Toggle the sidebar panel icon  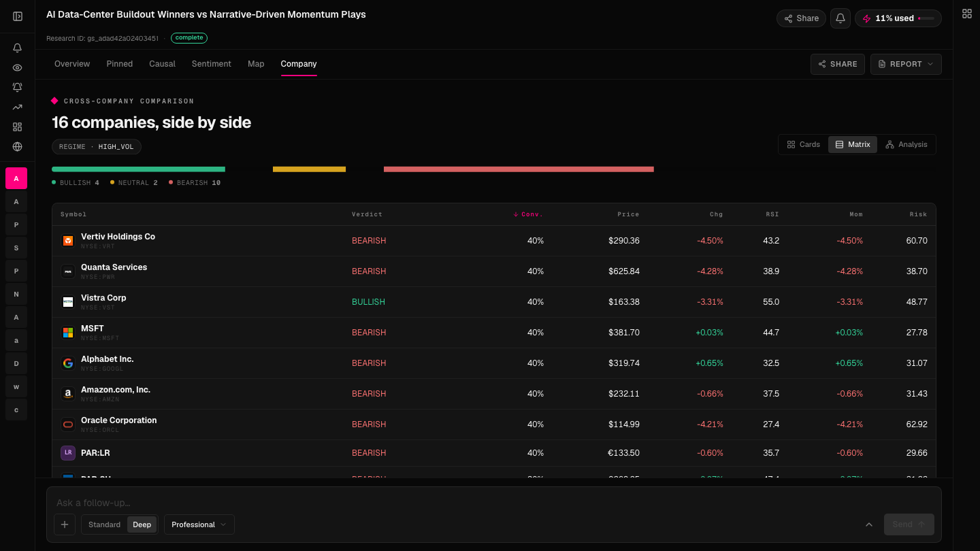[x=18, y=16]
